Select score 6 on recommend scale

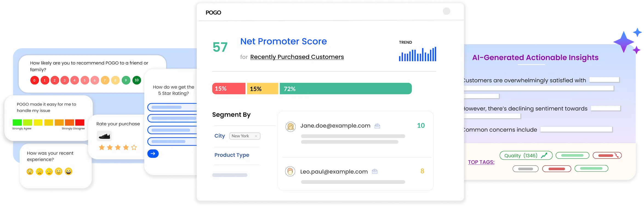[95, 80]
